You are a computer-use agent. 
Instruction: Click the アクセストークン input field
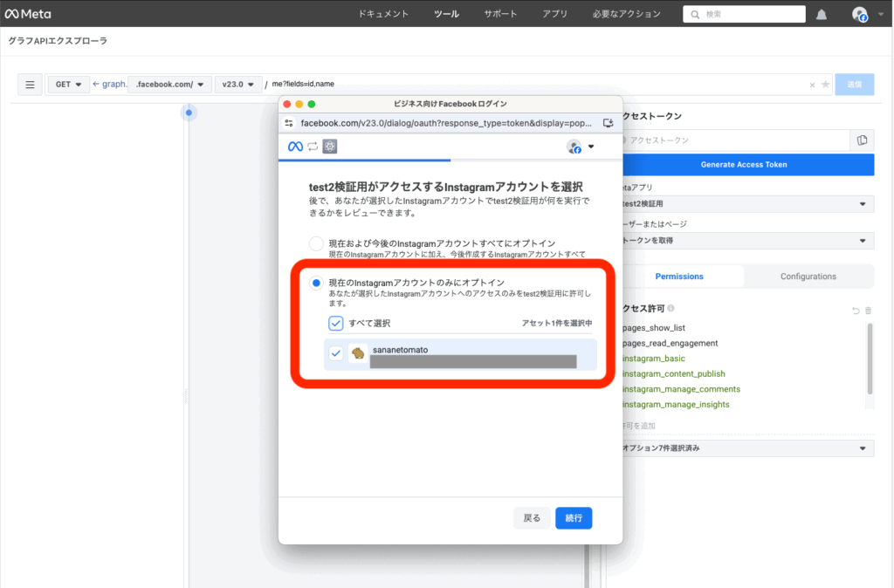click(x=735, y=140)
